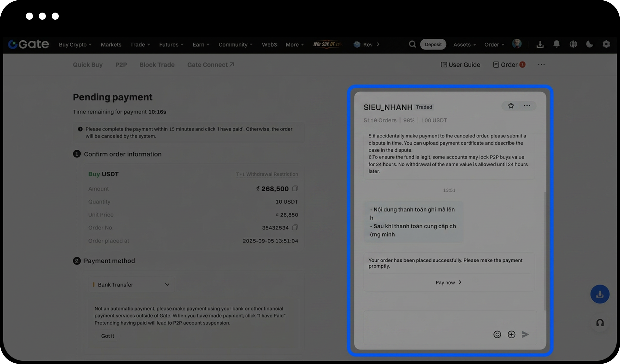This screenshot has width=620, height=364.
Task: Click the chat message input field
Action: click(426, 323)
